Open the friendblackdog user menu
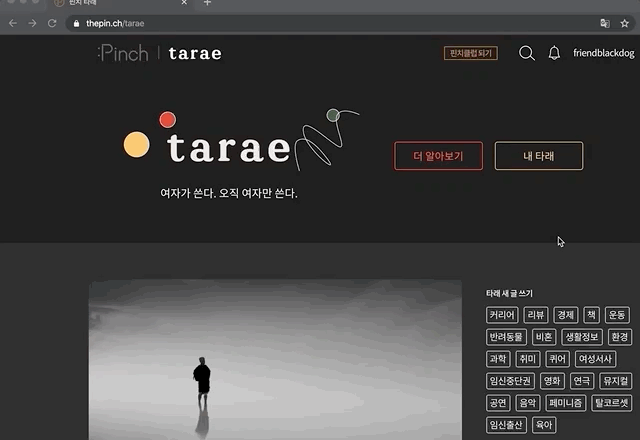Screen dimensions: 640x440 (x=604, y=53)
